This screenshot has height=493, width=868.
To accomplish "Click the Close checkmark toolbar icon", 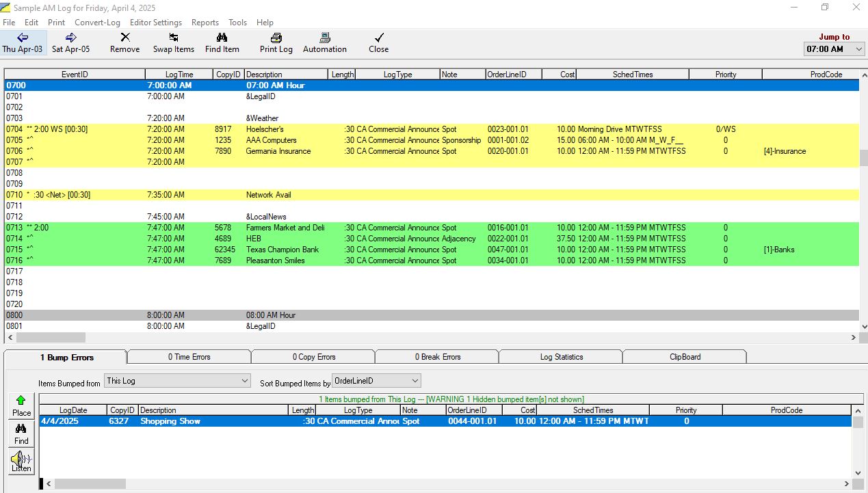I will 378,42.
